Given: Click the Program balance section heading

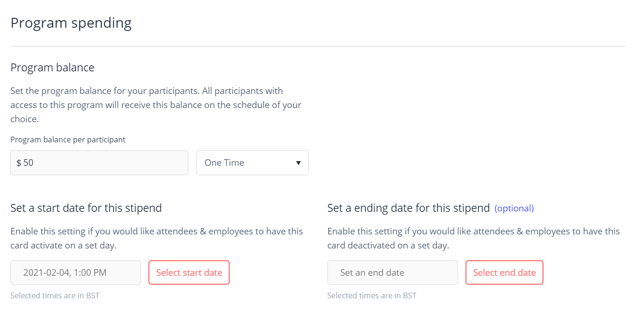Looking at the screenshot, I should click(x=52, y=68).
